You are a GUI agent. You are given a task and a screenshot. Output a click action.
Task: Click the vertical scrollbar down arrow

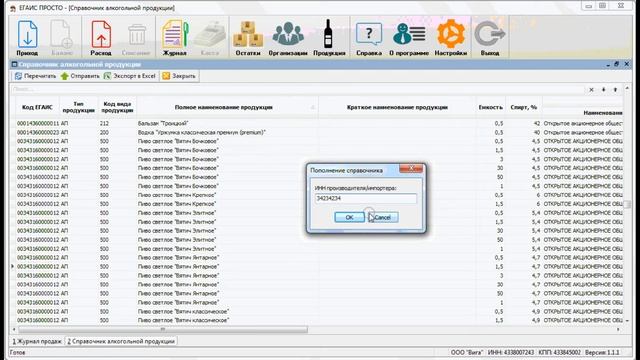pyautogui.click(x=627, y=321)
